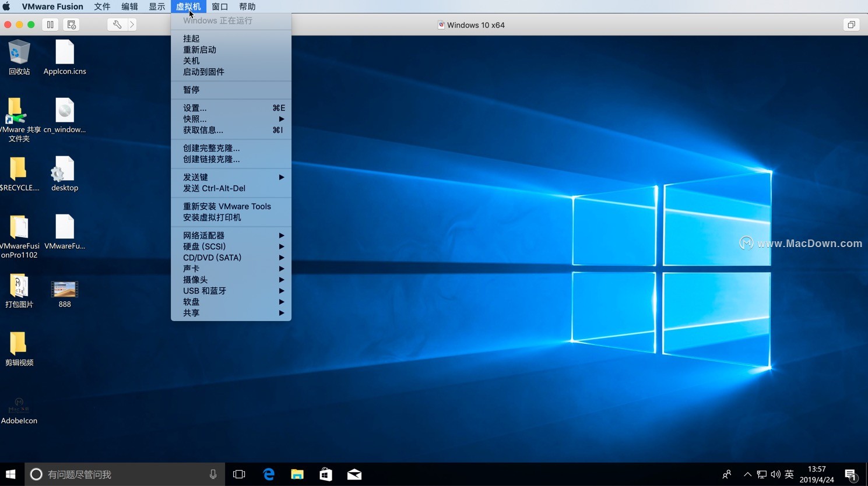Launch the Microsoft Store taskbar icon

click(326, 474)
